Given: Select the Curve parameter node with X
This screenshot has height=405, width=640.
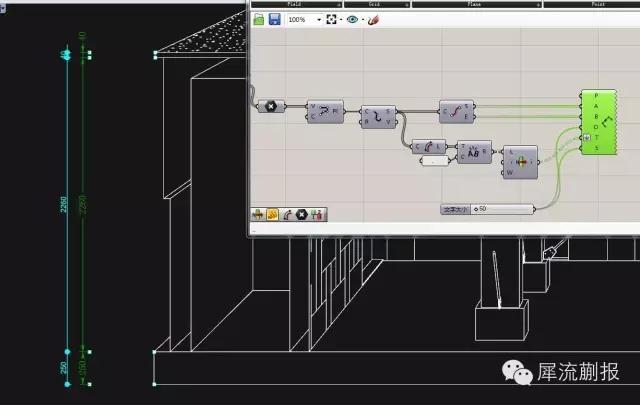Looking at the screenshot, I should click(x=271, y=107).
